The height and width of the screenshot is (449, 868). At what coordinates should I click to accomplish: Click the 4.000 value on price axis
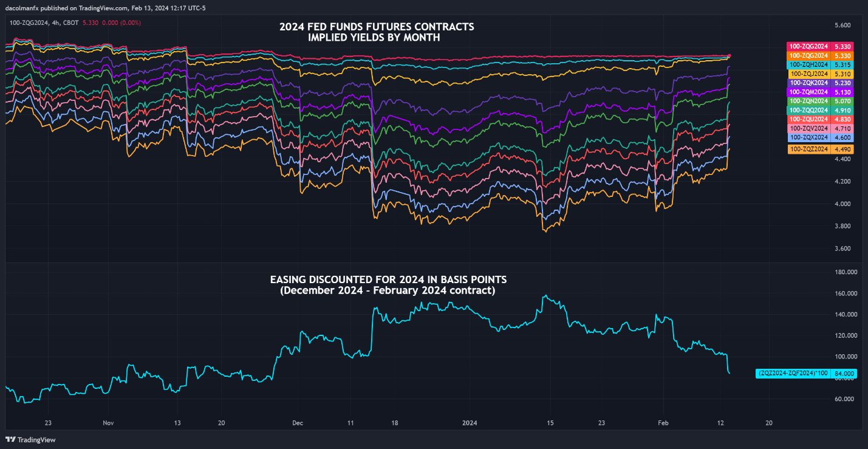click(x=842, y=204)
